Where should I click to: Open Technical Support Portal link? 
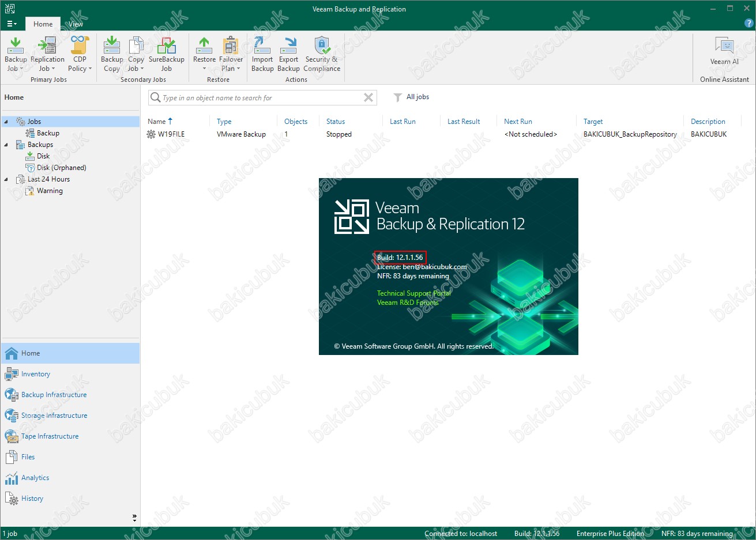click(x=413, y=293)
